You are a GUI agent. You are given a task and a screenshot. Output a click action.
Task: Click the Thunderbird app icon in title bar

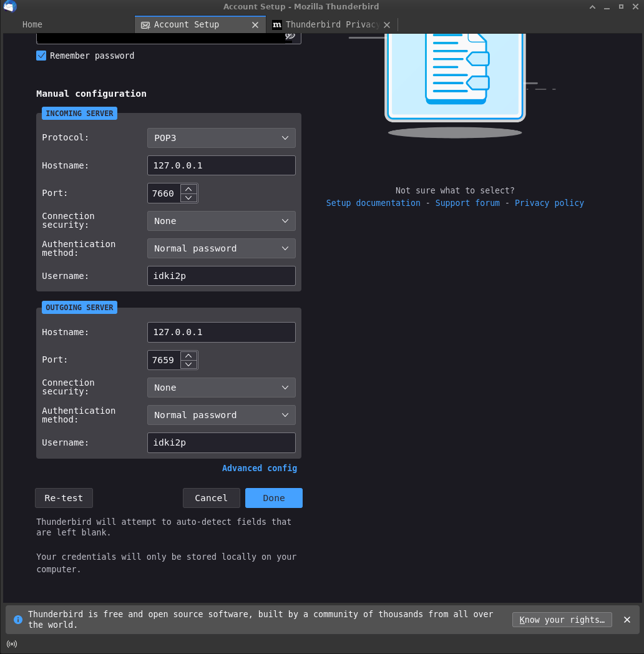[x=10, y=6]
